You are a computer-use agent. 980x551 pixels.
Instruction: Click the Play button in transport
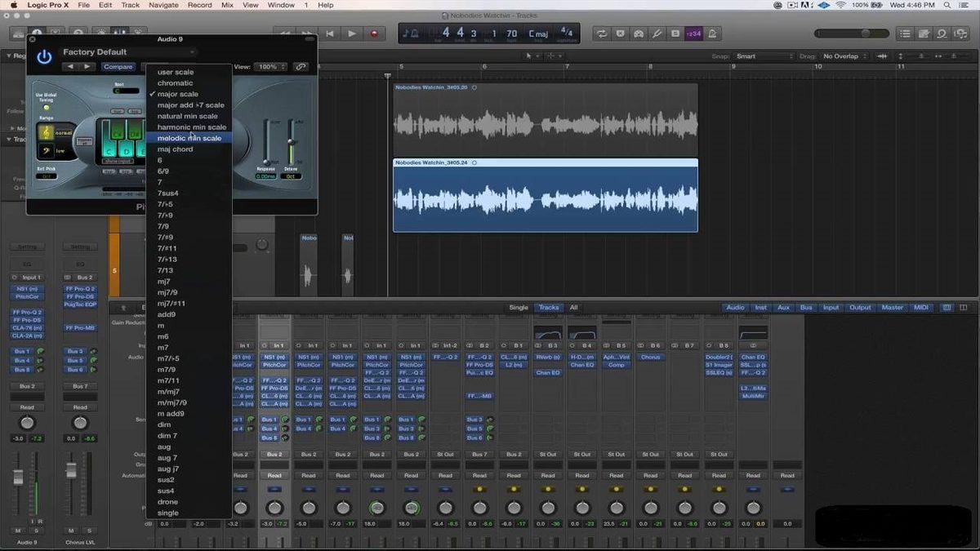click(352, 33)
